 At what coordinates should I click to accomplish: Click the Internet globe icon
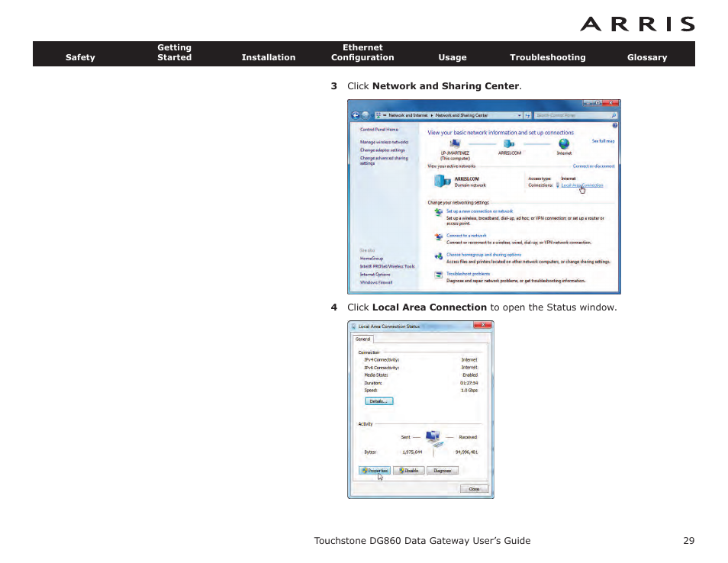pyautogui.click(x=564, y=144)
